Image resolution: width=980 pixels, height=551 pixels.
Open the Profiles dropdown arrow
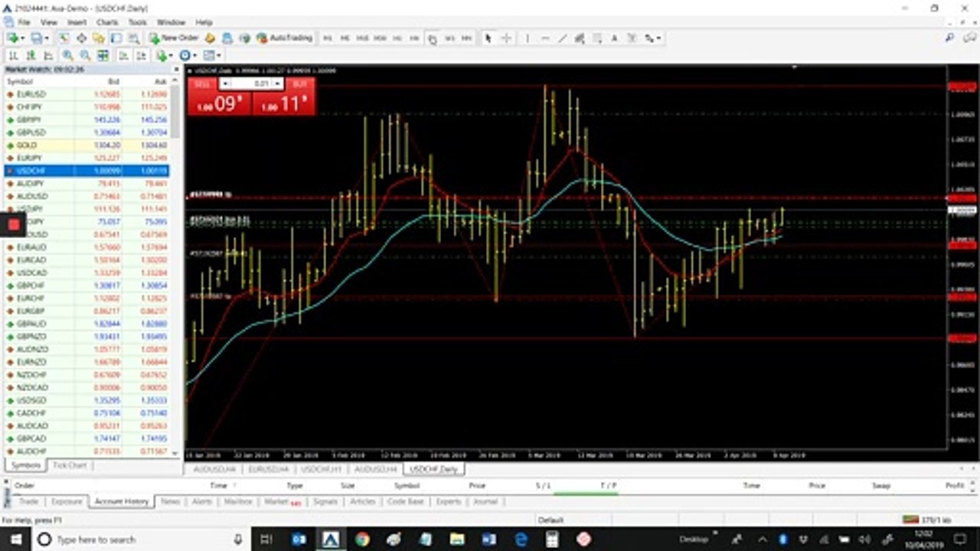[x=47, y=37]
